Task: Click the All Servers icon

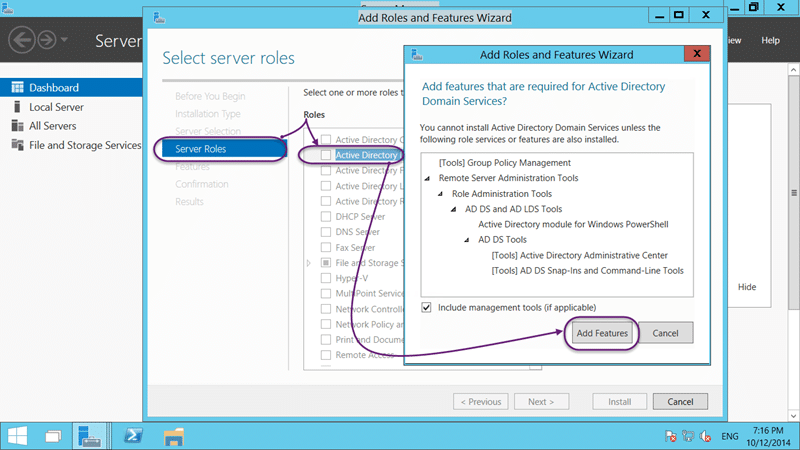Action: [17, 126]
